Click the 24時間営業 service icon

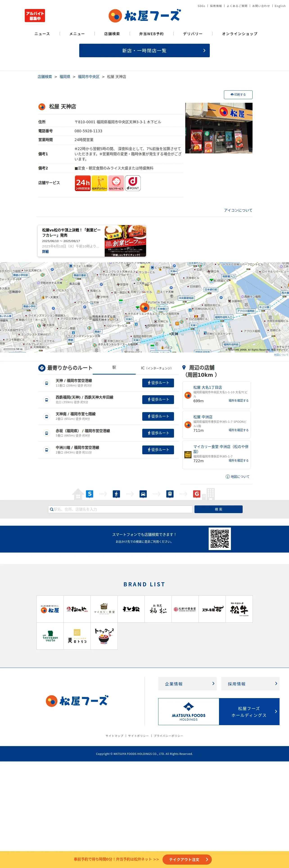[x=82, y=183]
